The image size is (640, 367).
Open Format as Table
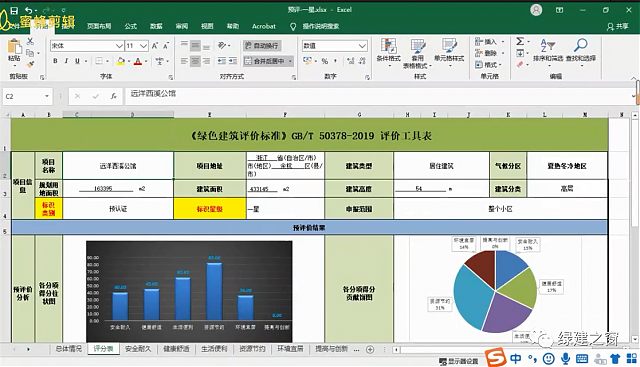click(x=418, y=53)
